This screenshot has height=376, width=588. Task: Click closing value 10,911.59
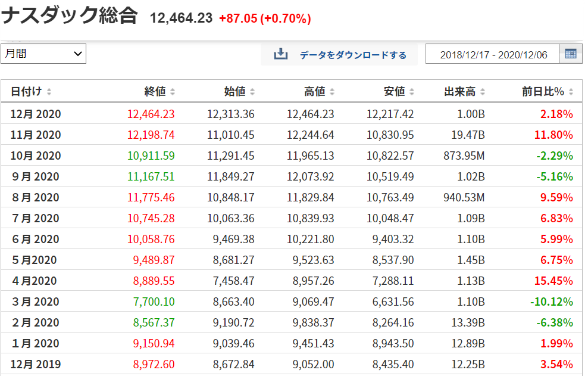[151, 156]
